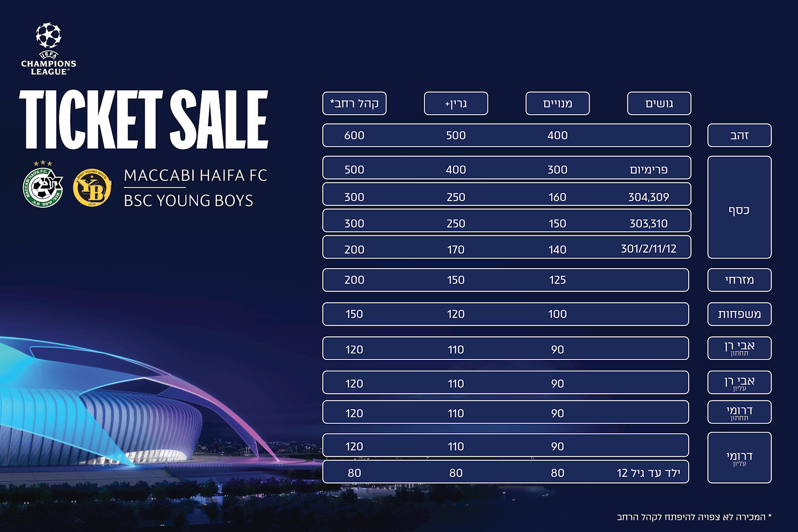Screen dimensions: 798x532
Task: Select the מנויים column header
Action: (x=558, y=103)
